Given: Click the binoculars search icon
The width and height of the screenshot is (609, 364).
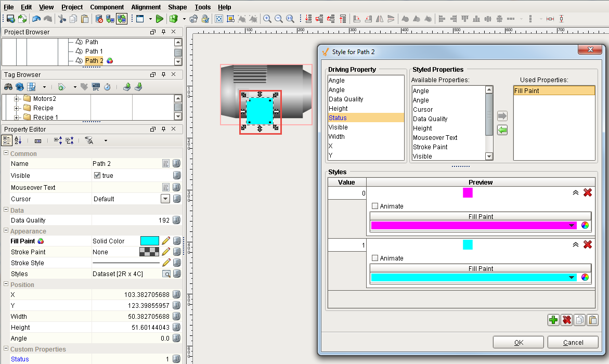Looking at the screenshot, I should coord(8,87).
